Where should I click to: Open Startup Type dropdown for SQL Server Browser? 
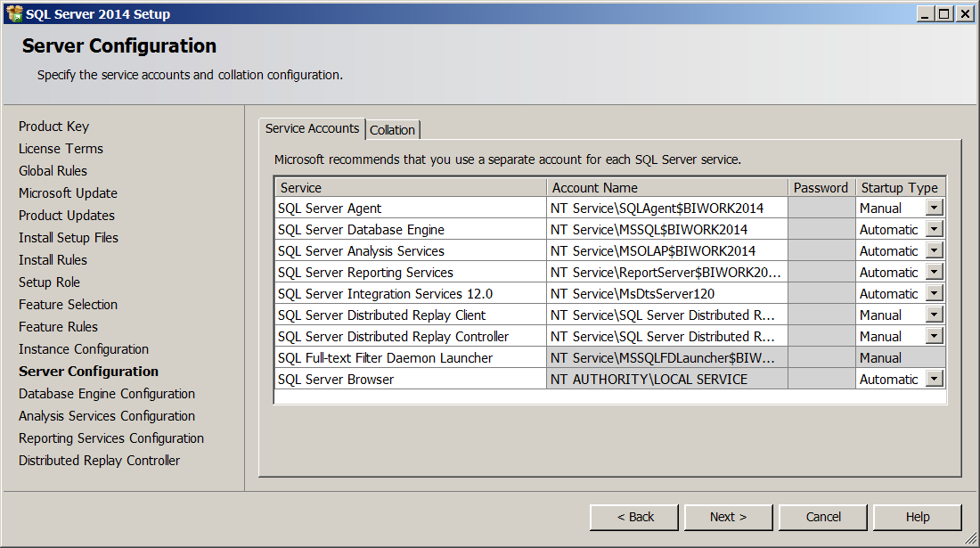point(934,380)
